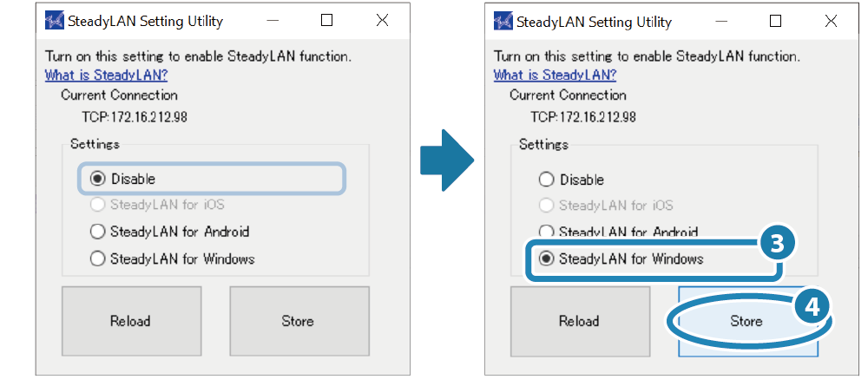Choose SteadyLAN for Android in left window
868x386 pixels.
(x=97, y=232)
